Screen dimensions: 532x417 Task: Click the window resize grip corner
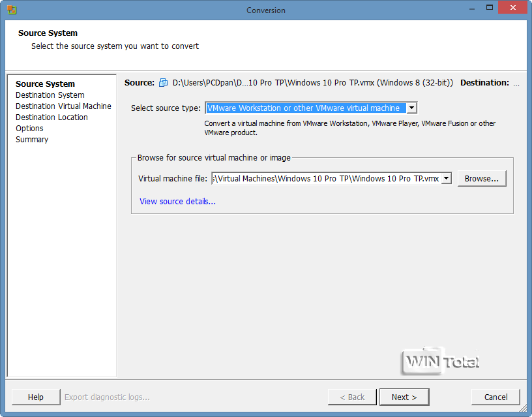[x=524, y=409]
